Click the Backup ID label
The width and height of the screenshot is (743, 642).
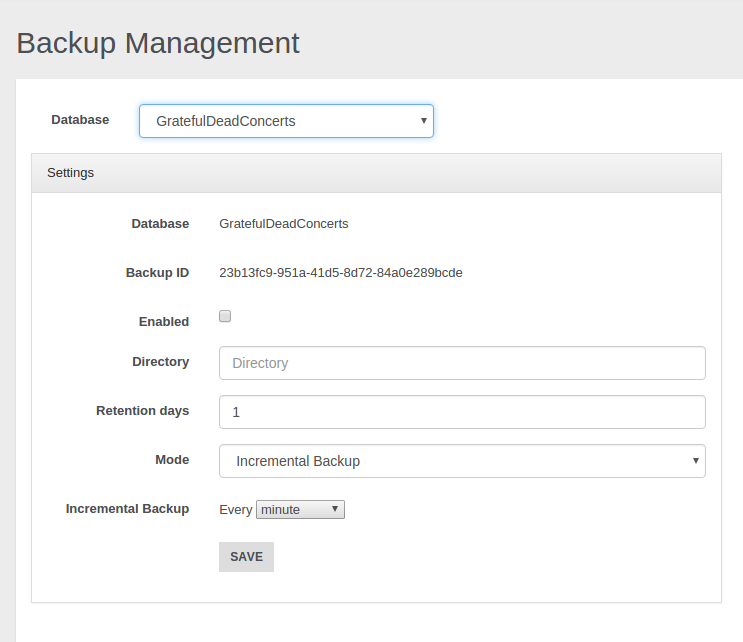[157, 273]
